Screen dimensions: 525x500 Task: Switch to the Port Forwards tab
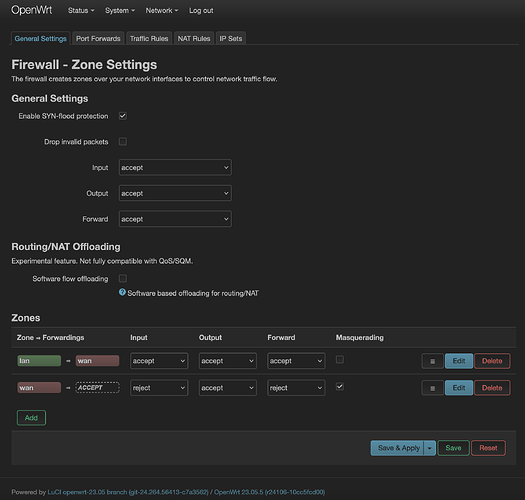tap(98, 39)
